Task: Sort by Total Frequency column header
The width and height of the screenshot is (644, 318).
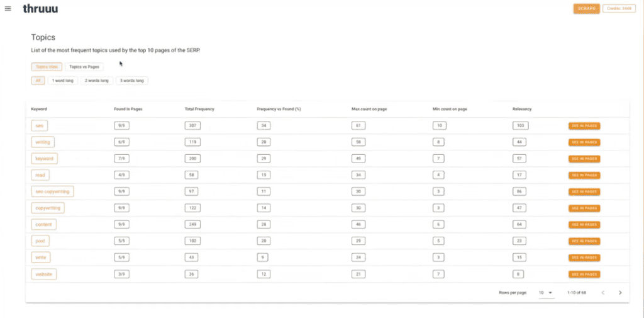Action: (x=199, y=109)
